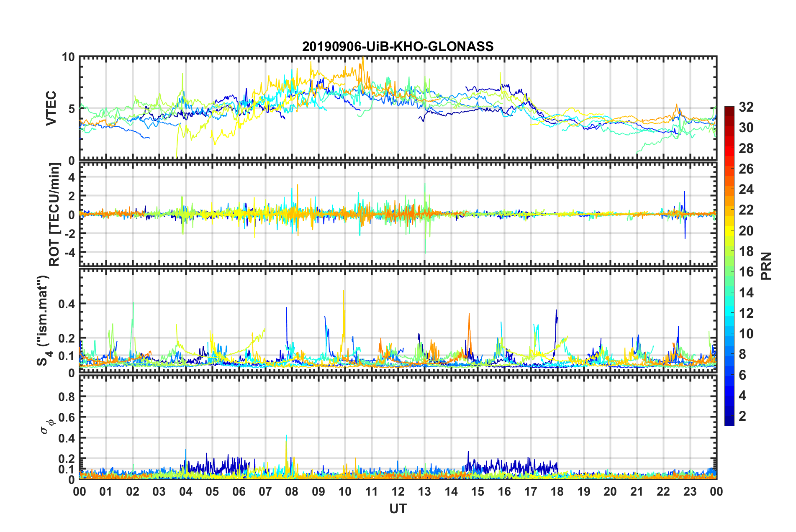Click UT axis tick label 19
The height and width of the screenshot is (532, 796).
[584, 491]
